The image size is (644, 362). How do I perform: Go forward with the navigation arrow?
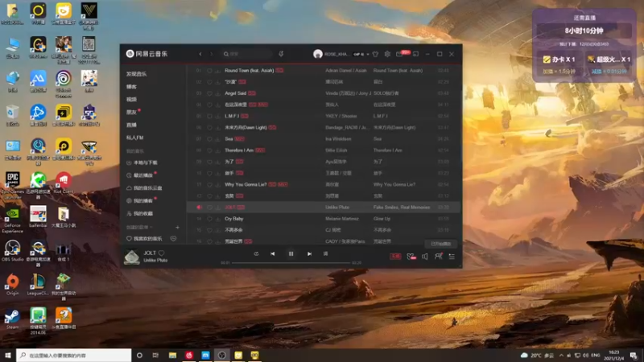point(212,54)
